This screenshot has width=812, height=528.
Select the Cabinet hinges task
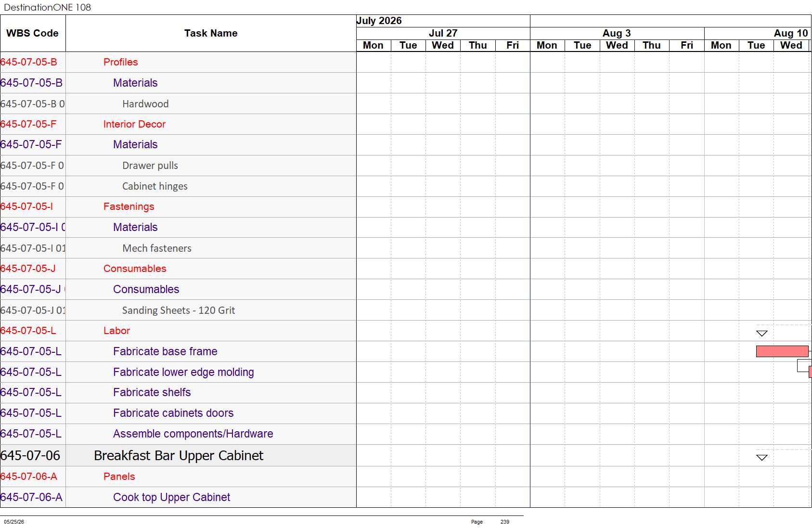click(155, 186)
